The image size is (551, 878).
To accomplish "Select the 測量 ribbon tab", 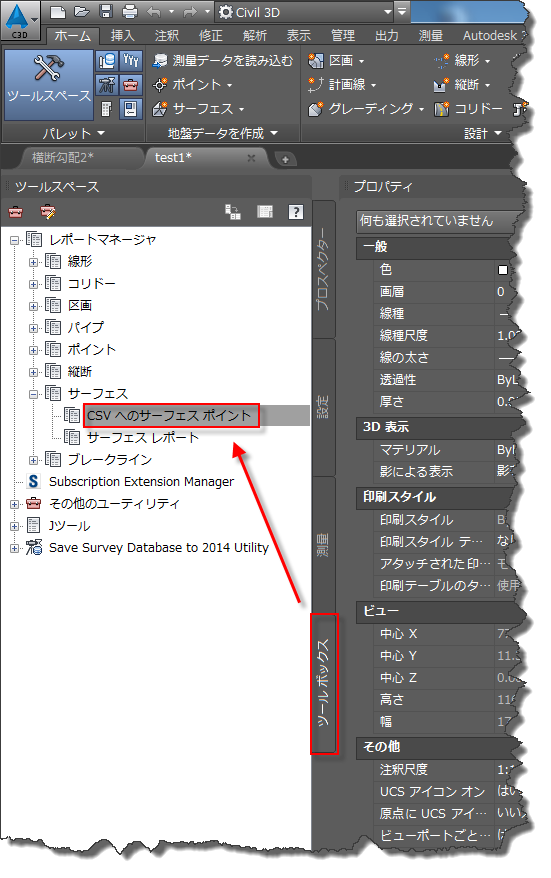I will [431, 35].
